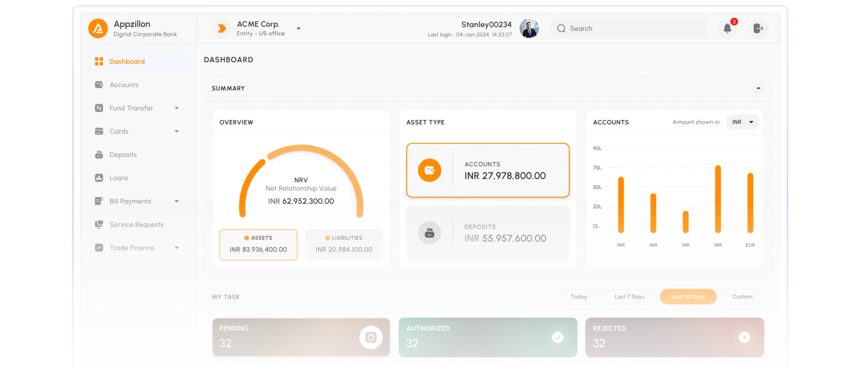Viewport: 868px width, 367px height.
Task: Expand the Fund Transfer submenu
Action: pos(177,108)
